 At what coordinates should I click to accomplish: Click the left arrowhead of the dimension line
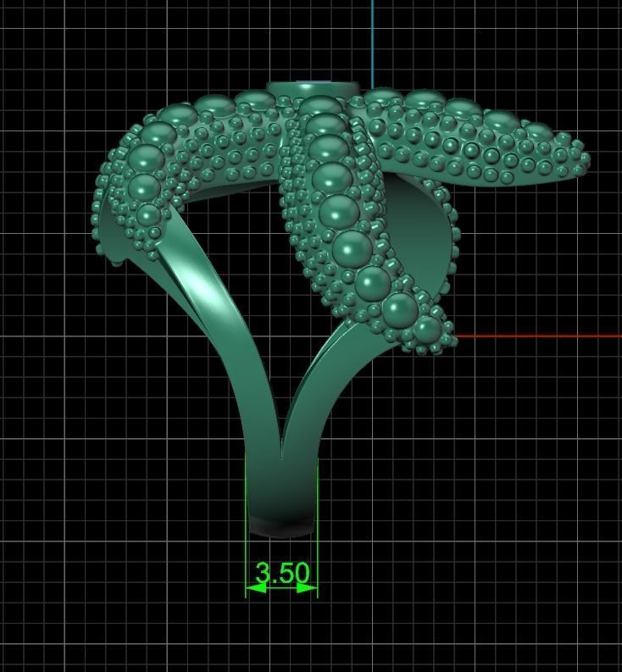(256, 588)
